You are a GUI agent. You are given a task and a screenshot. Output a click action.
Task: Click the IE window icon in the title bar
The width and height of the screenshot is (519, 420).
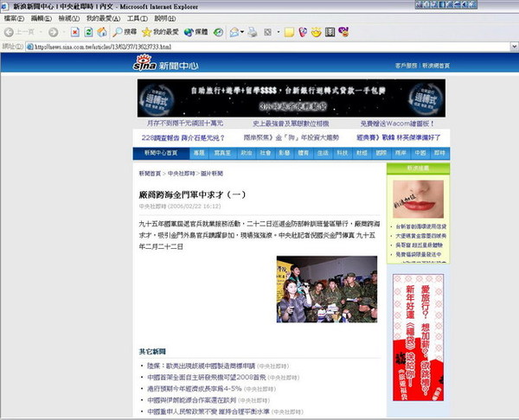(x=4, y=6)
